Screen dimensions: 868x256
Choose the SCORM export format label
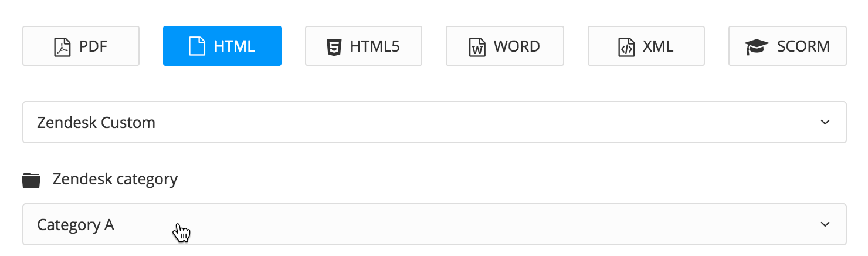click(803, 46)
